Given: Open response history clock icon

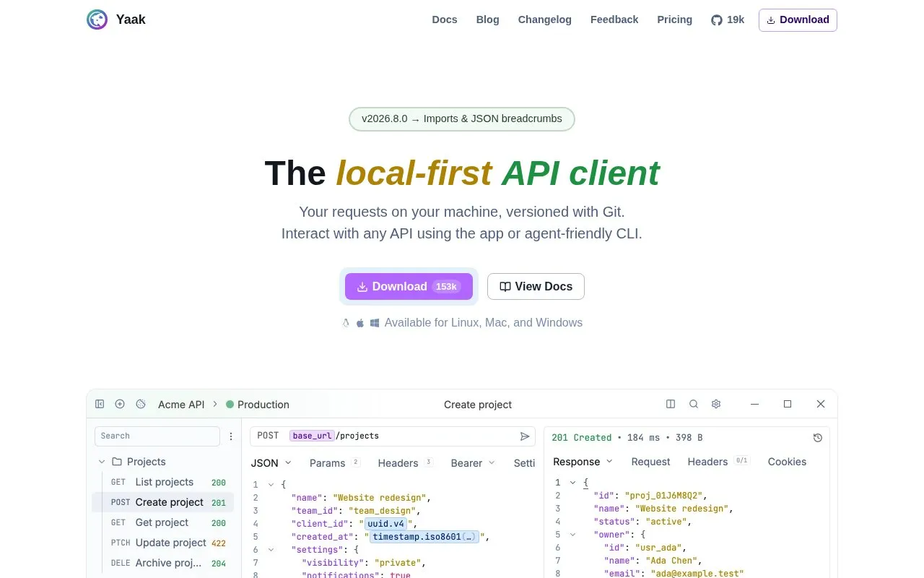Looking at the screenshot, I should [x=818, y=437].
